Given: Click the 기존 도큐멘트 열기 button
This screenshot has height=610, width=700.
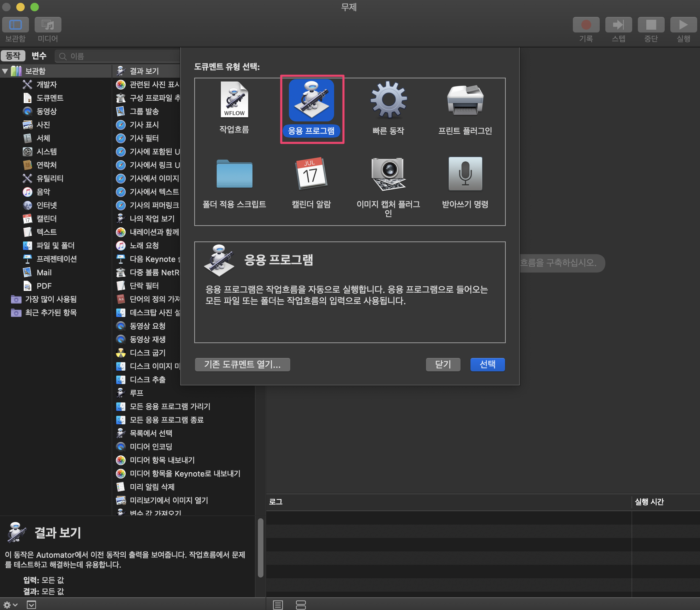Looking at the screenshot, I should 242,364.
